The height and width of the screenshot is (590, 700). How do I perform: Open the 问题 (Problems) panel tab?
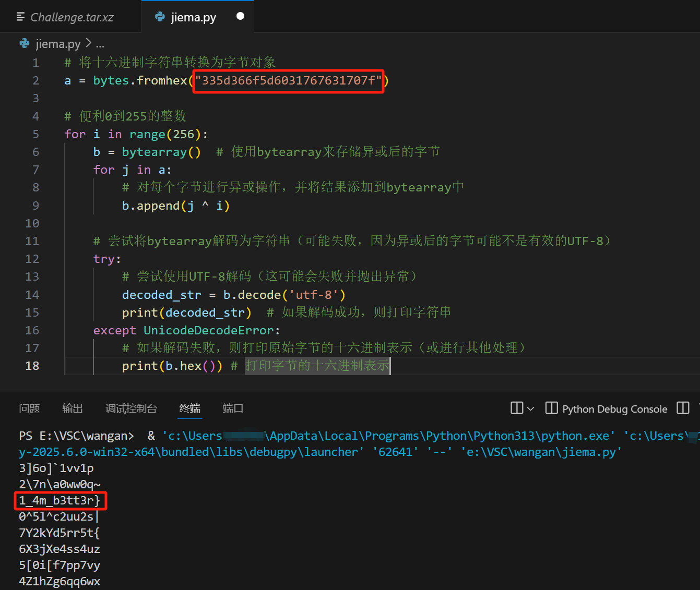(x=29, y=408)
